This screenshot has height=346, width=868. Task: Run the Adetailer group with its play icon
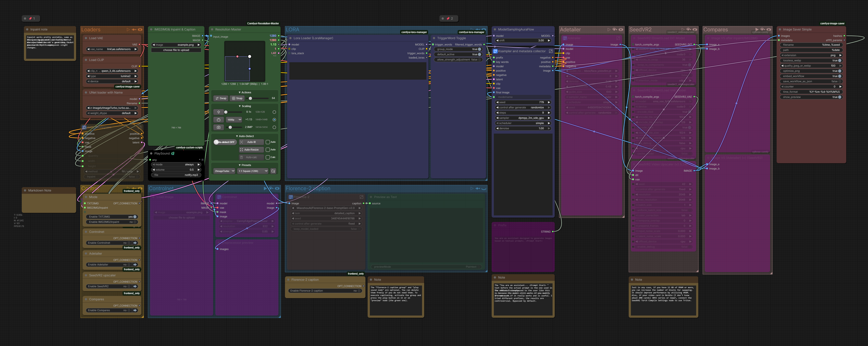pos(609,30)
